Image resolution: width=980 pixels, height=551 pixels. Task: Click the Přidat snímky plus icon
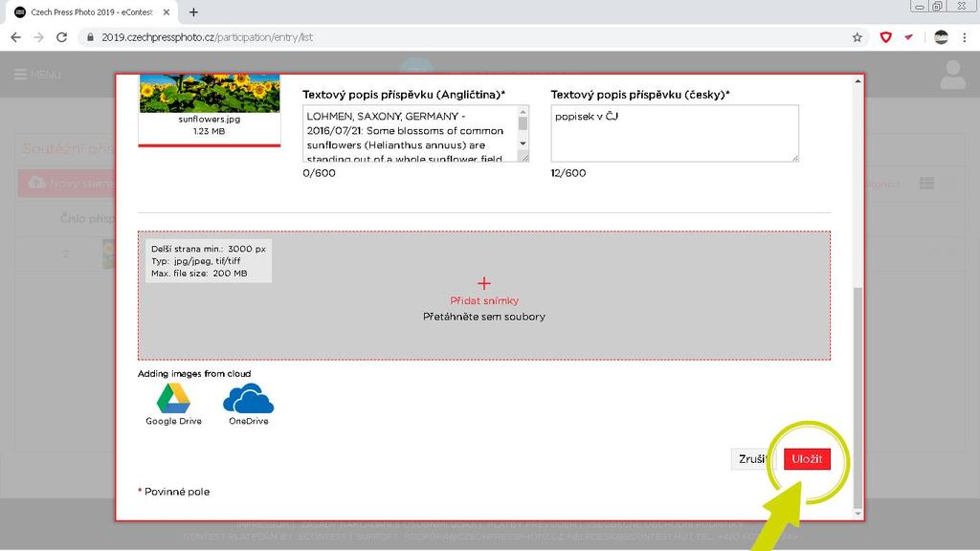pos(483,283)
